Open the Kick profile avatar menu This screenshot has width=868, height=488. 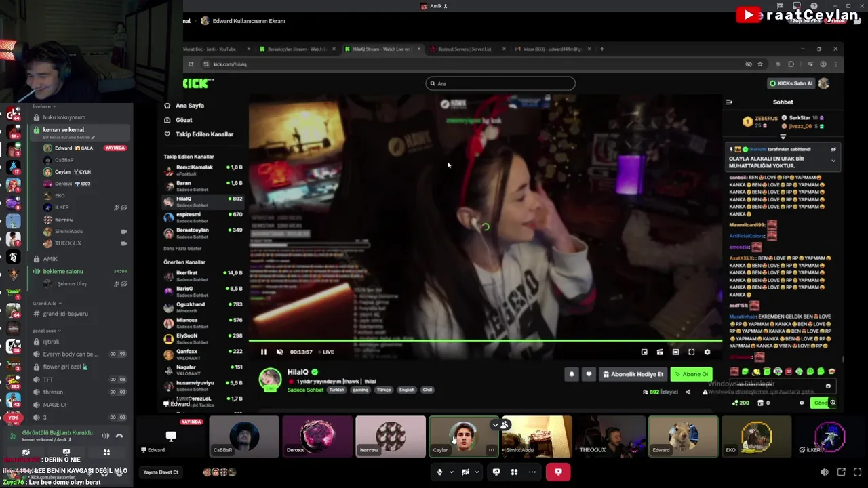824,83
